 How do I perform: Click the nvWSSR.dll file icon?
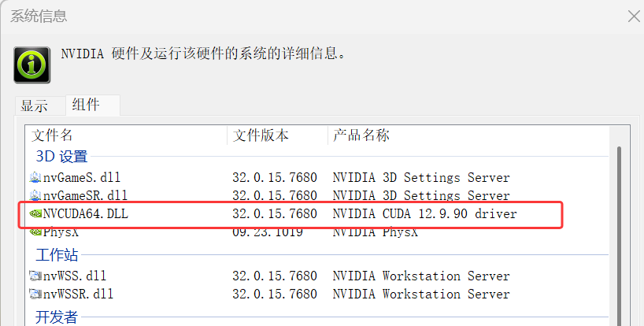pyautogui.click(x=35, y=294)
